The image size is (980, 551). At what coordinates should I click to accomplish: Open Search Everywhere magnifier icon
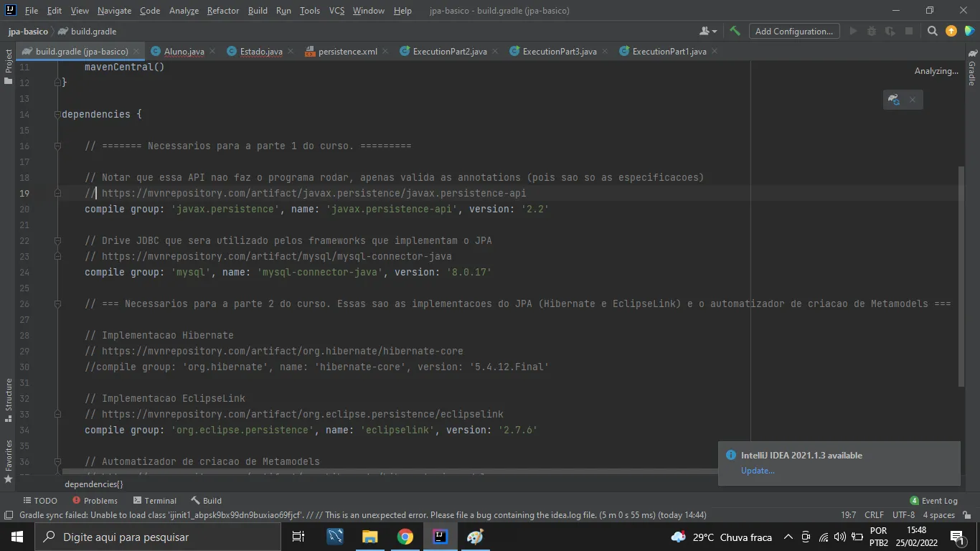[932, 31]
